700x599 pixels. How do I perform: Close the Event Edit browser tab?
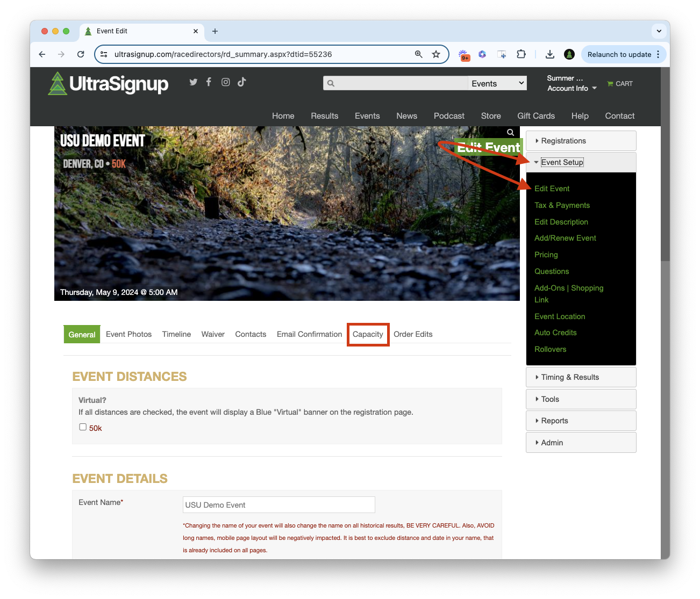tap(196, 31)
